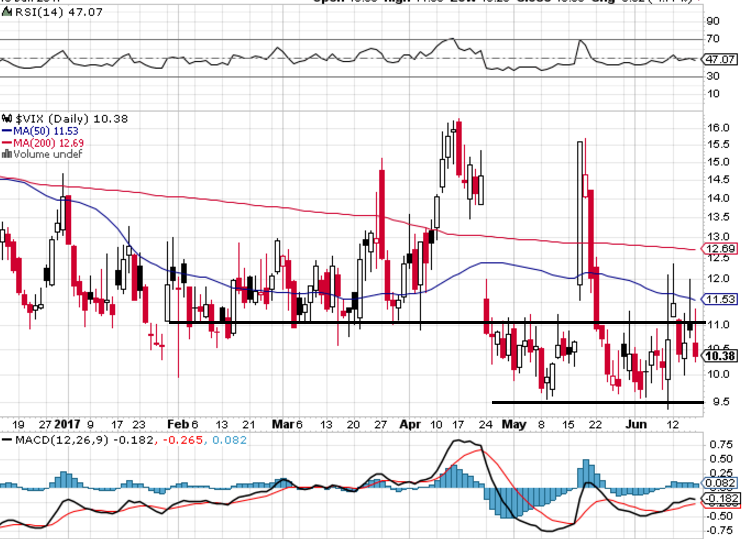Click the Feb month label on date axis
The image size is (746, 539).
pos(178,424)
